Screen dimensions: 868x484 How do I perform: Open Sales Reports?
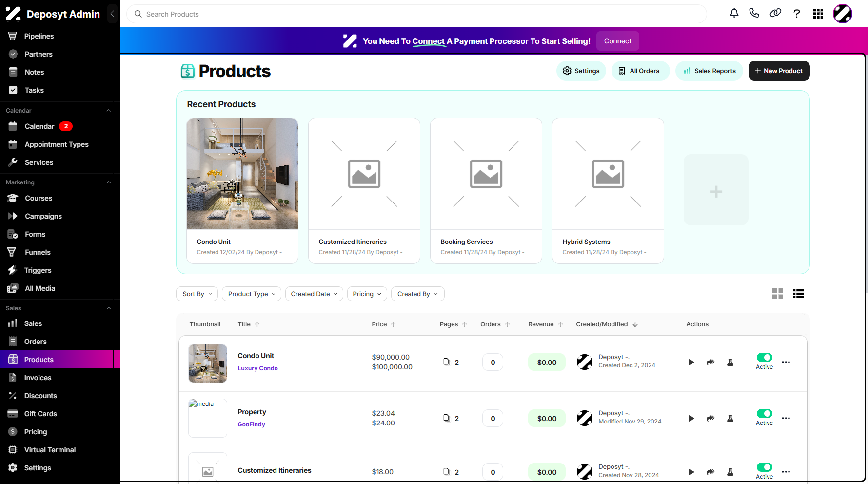tap(709, 71)
